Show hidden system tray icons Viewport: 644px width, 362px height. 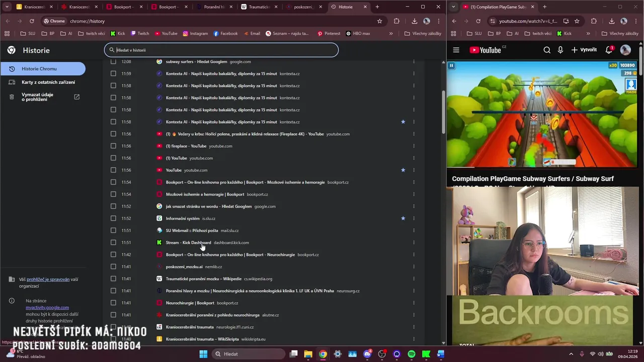[571, 354]
